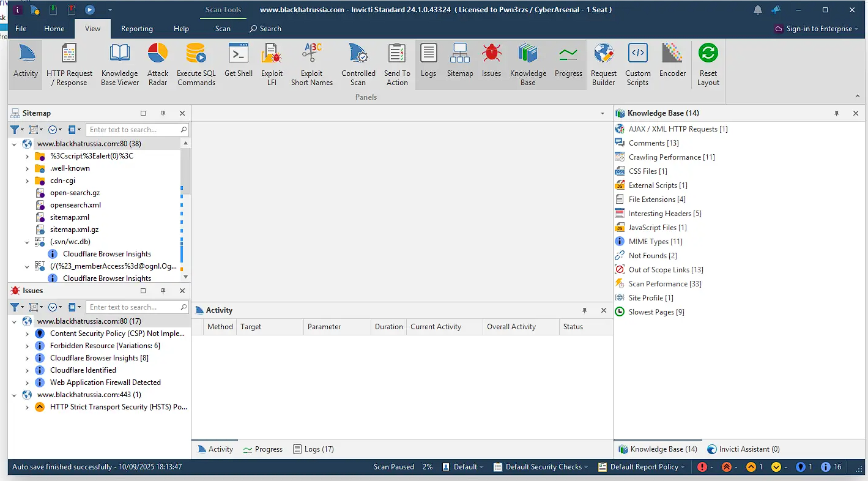The image size is (868, 481).
Task: Open notifications bell in title bar
Action: [758, 10]
